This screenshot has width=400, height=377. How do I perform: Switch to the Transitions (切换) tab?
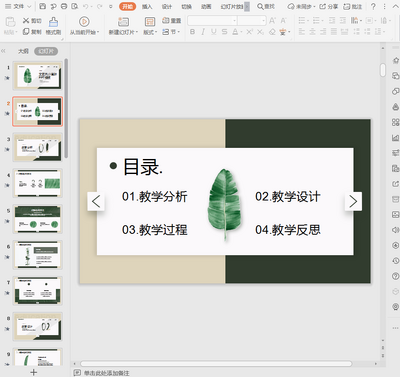[186, 6]
